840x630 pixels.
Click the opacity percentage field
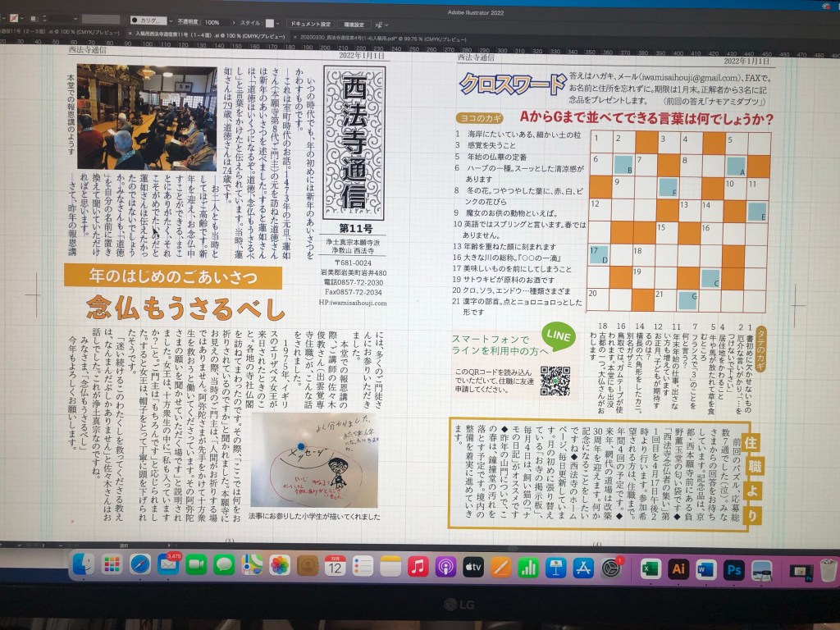pyautogui.click(x=212, y=21)
